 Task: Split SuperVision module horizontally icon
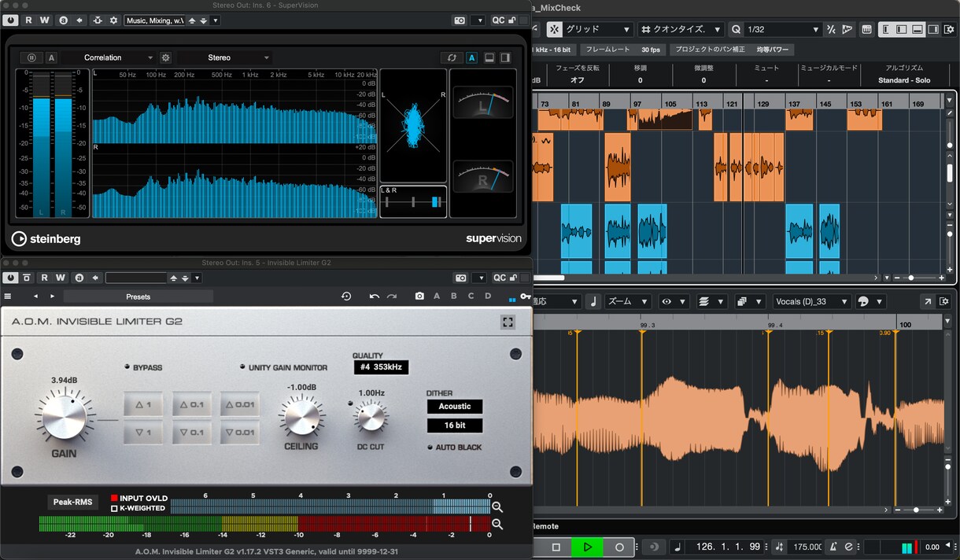[489, 57]
